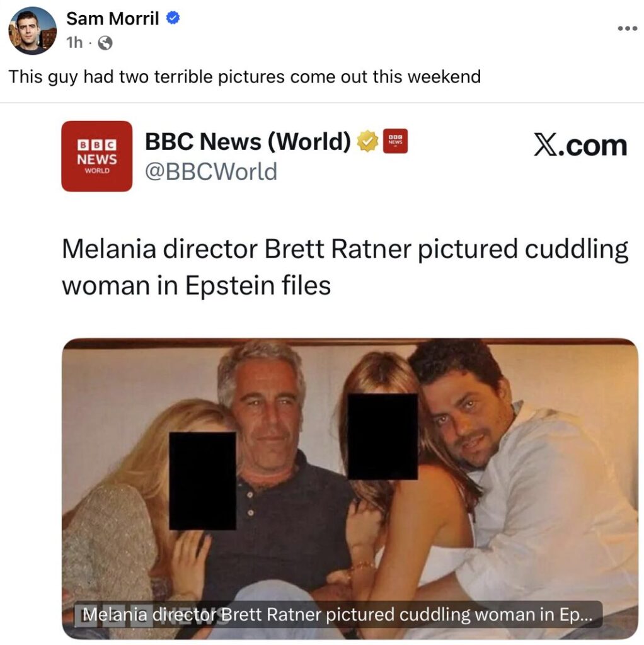Open the Sam Morril profile name link
This screenshot has width=644, height=645.
pyautogui.click(x=113, y=19)
